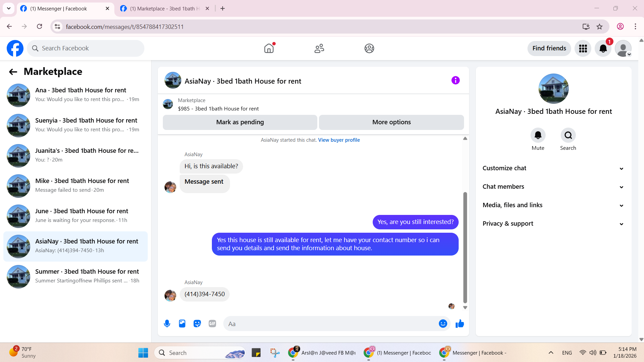Click chat scroll up arrow
Viewport: 644px width, 362px height.
click(465, 138)
